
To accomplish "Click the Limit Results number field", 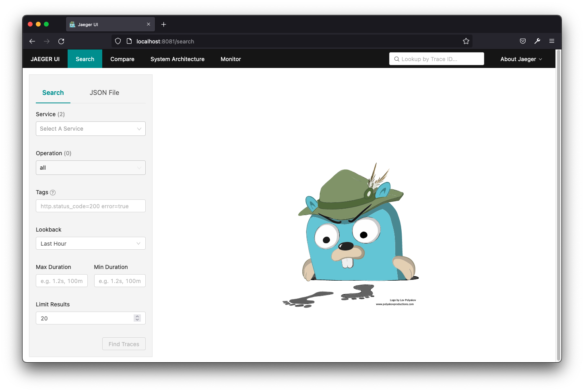I will (x=91, y=318).
